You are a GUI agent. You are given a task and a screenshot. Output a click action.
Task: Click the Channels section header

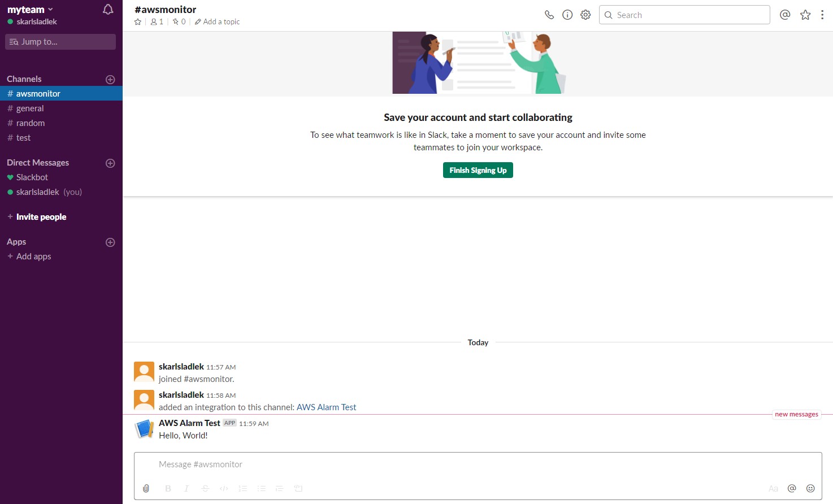(x=24, y=79)
